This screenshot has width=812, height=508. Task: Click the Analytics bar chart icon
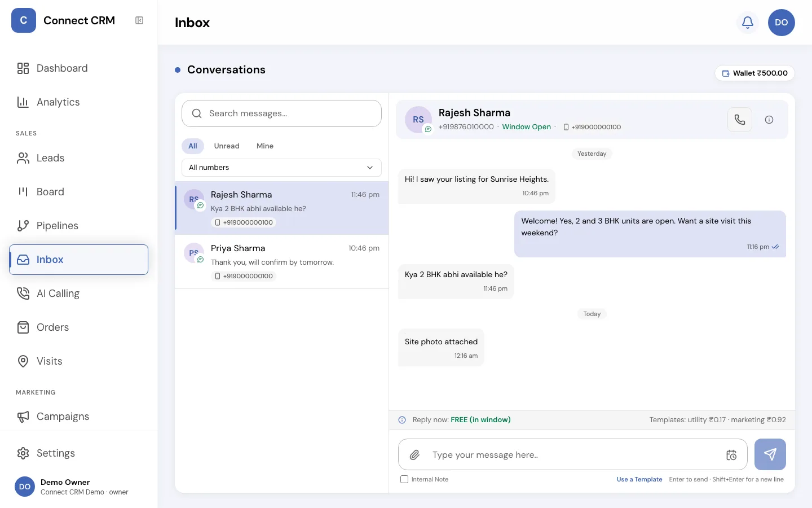click(x=23, y=102)
